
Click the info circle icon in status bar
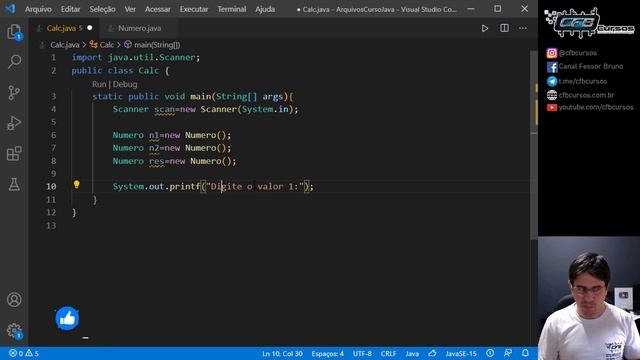(490, 353)
